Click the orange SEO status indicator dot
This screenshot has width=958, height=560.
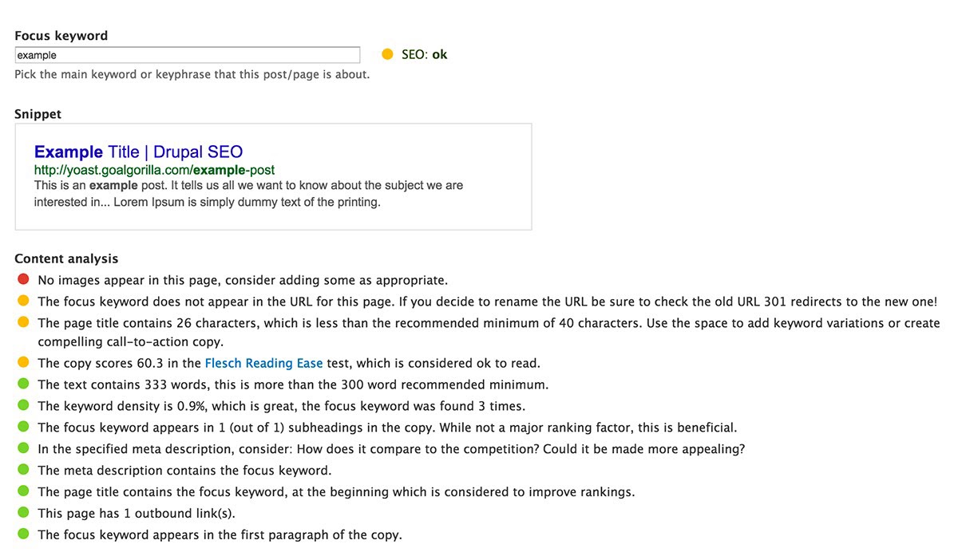(387, 53)
